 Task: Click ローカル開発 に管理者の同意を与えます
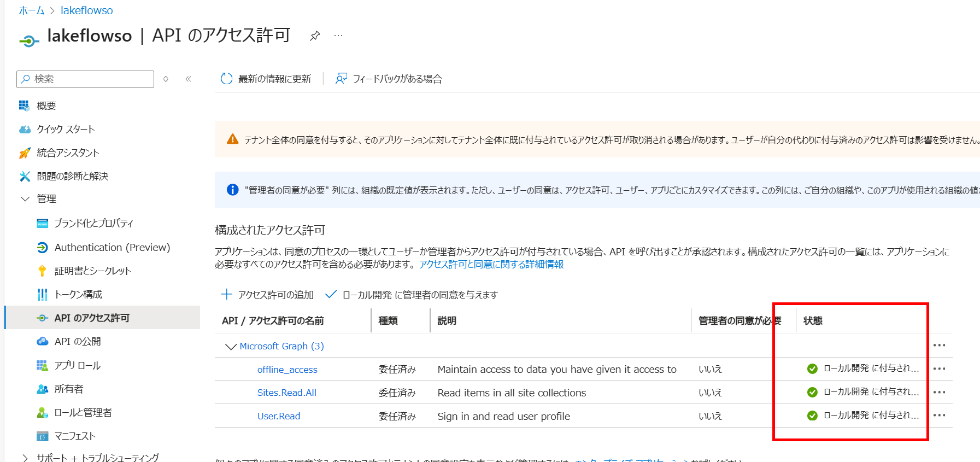412,295
